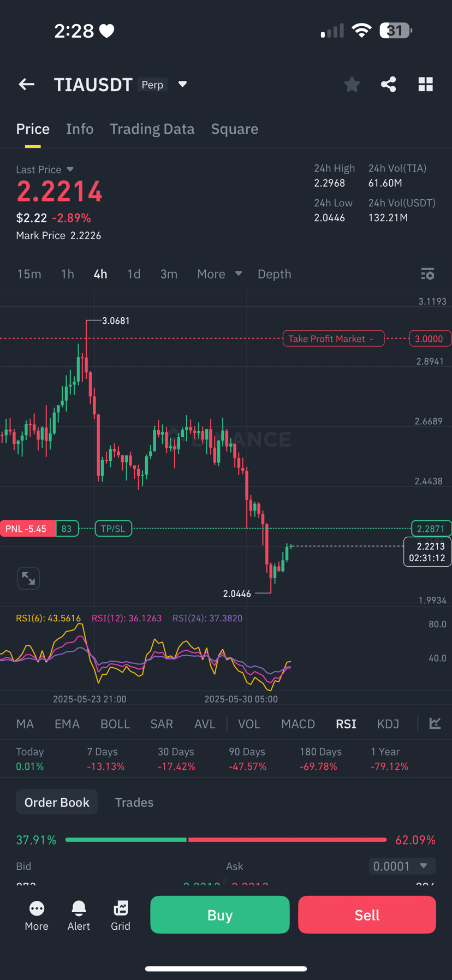Tap the Mark Price 2.2226 text

(58, 235)
